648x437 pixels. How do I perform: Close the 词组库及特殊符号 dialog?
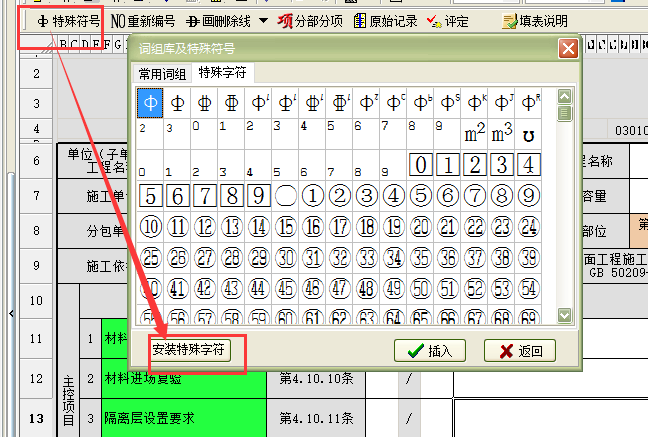point(567,48)
